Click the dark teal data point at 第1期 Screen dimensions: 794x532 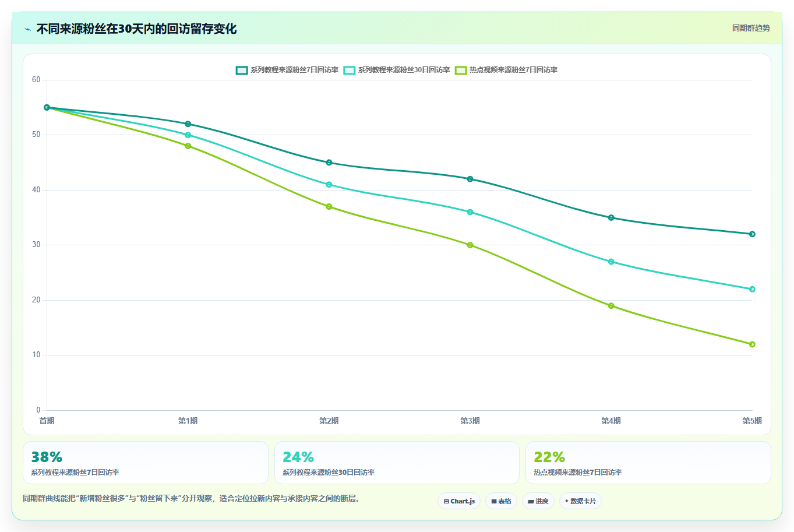pos(188,124)
